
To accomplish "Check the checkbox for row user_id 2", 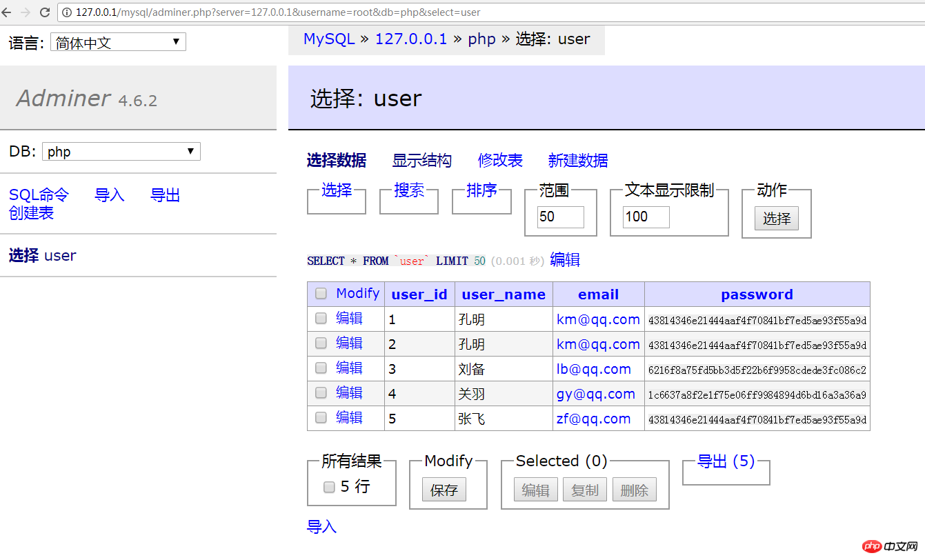I will pyautogui.click(x=321, y=343).
